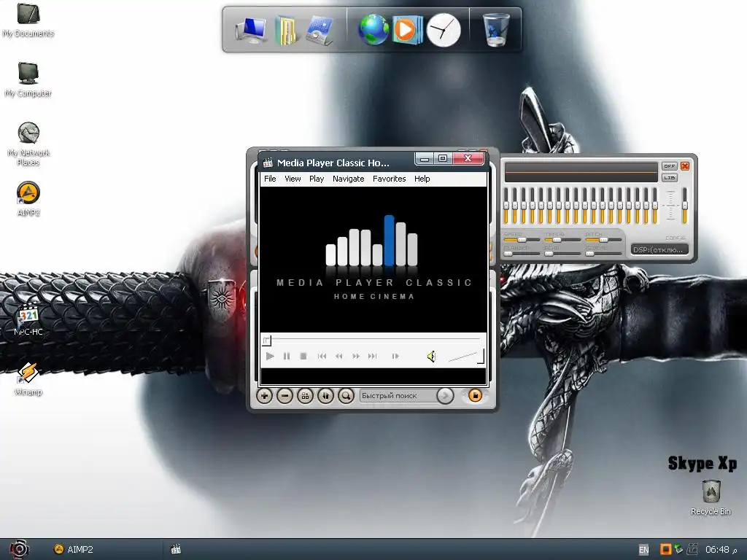Screen dimensions: 747x560
Task: Open the Help menu in MPC
Action: pyautogui.click(x=422, y=179)
